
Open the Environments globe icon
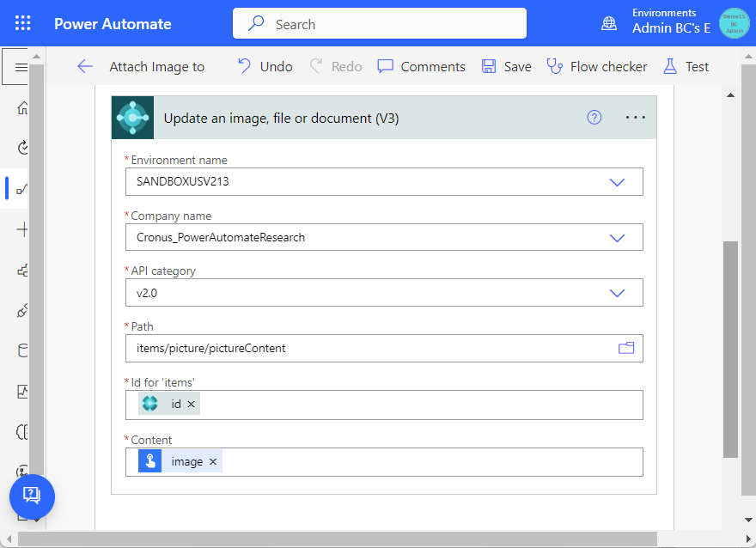[x=609, y=23]
